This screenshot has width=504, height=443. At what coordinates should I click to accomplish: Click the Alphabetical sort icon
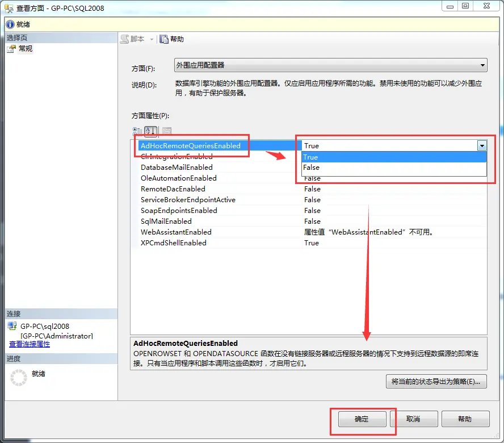pos(150,131)
